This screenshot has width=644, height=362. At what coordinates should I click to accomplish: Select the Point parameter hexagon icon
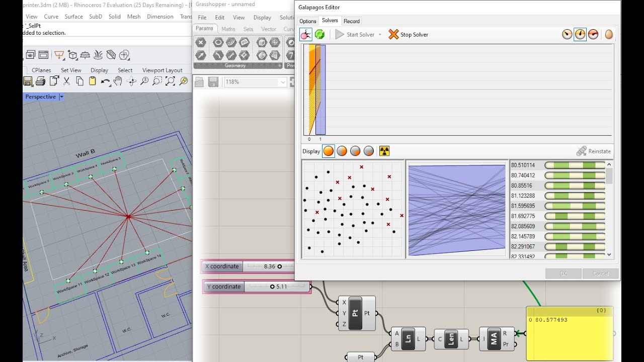pos(200,42)
